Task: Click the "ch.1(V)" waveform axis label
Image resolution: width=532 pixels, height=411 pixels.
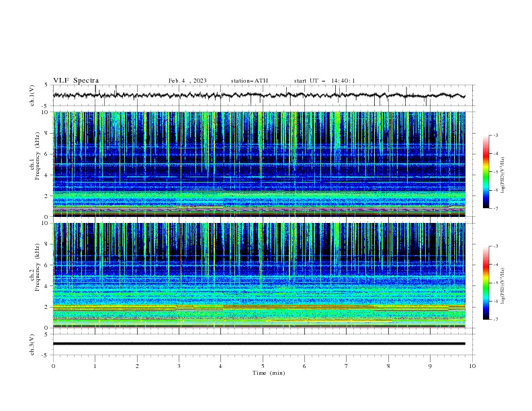Action: tap(32, 95)
